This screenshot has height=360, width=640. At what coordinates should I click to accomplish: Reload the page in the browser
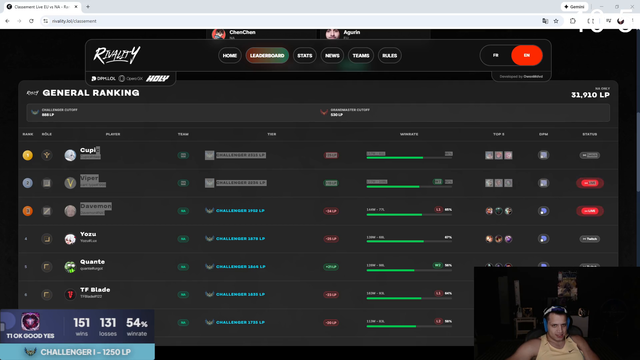[31, 21]
